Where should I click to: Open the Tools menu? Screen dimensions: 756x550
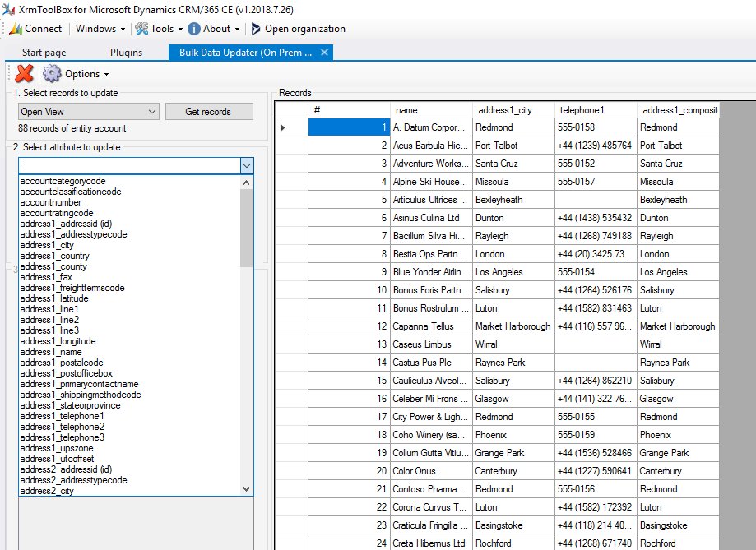point(159,29)
